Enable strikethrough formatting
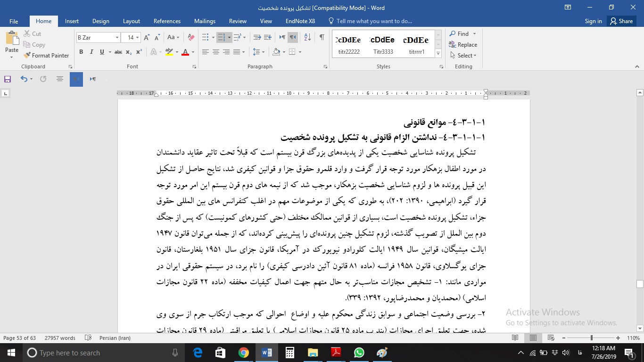This screenshot has width=644, height=362. coord(117,52)
